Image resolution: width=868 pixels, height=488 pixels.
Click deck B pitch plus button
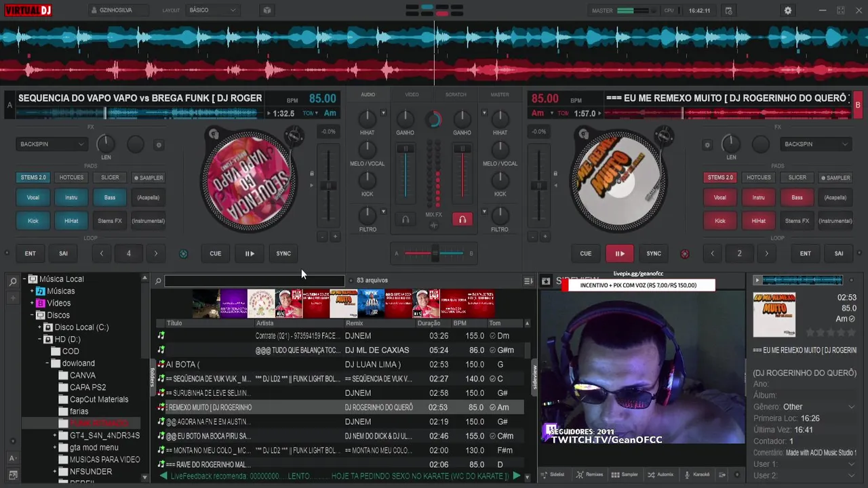[545, 237]
